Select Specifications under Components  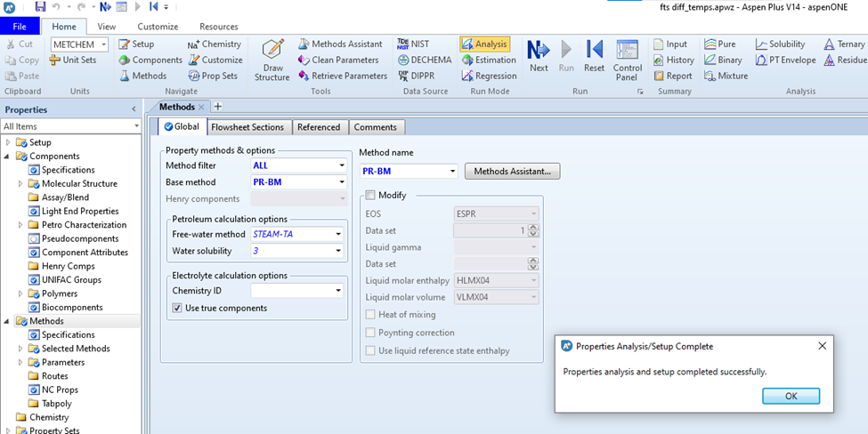click(x=68, y=170)
